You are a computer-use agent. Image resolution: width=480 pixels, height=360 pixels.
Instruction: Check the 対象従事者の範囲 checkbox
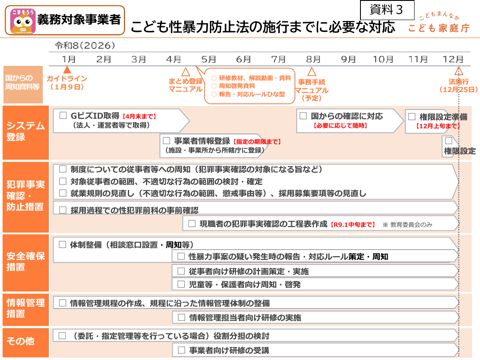tap(63, 181)
